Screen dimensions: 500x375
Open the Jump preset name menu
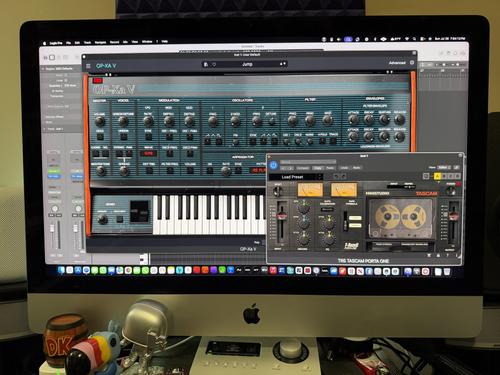(247, 64)
